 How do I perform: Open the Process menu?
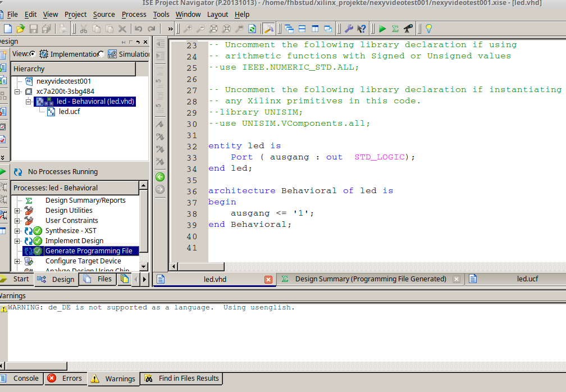tap(134, 15)
